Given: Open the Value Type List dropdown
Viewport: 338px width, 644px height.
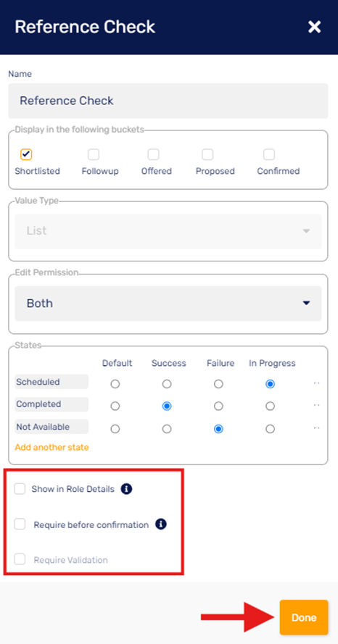Looking at the screenshot, I should point(168,231).
